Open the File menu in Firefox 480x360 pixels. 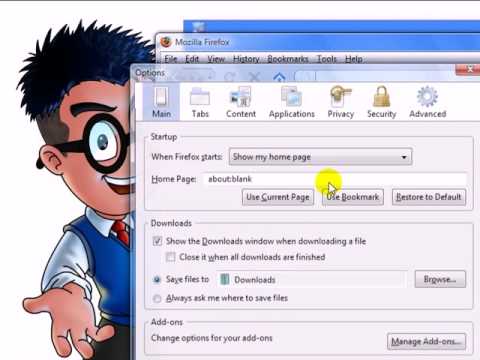click(171, 59)
